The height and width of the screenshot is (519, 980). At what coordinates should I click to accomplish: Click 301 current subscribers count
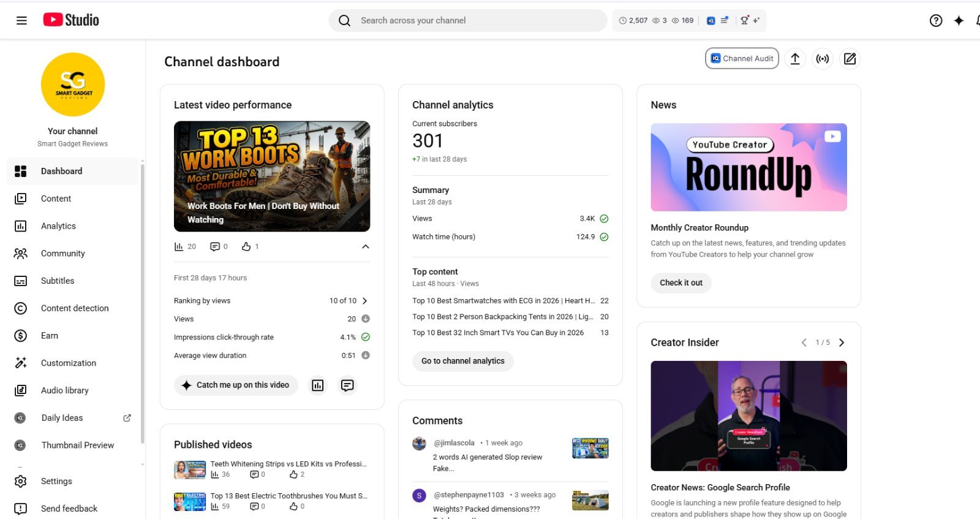coord(428,141)
